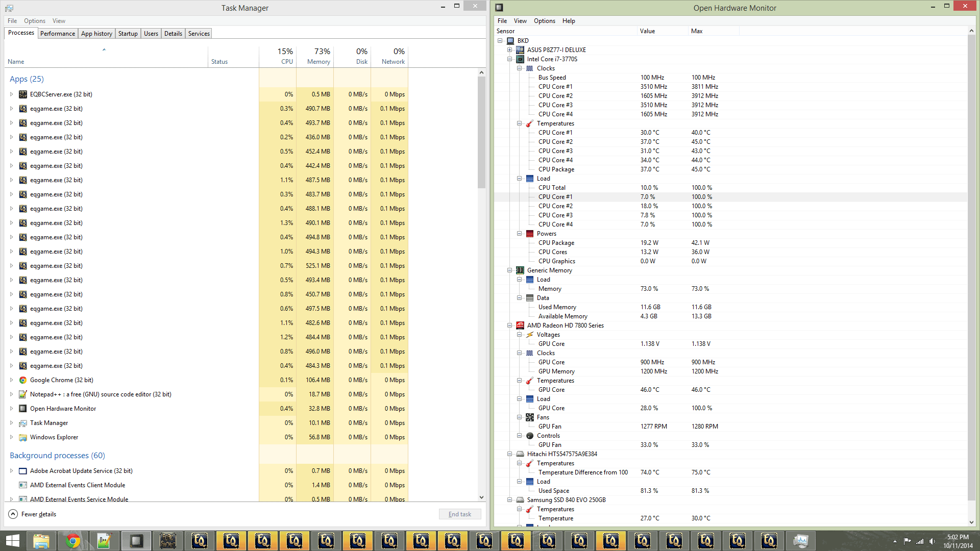Click the Windows Explorer process icon
Viewport: 980px width, 551px height.
[x=23, y=437]
